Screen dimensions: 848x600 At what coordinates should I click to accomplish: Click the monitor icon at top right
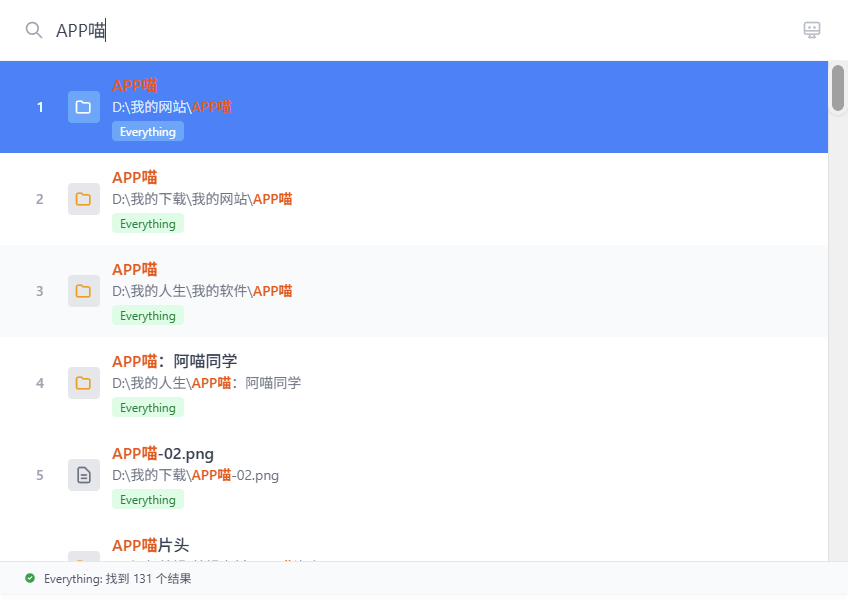click(x=811, y=30)
